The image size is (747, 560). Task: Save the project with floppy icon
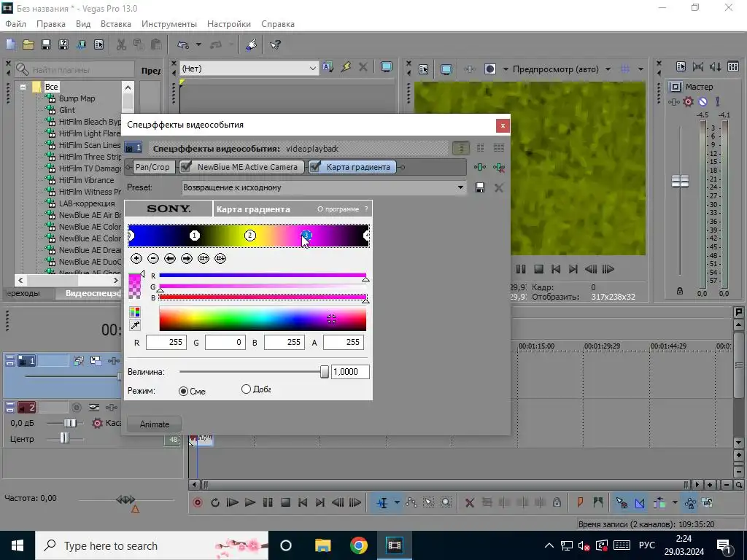pyautogui.click(x=46, y=44)
